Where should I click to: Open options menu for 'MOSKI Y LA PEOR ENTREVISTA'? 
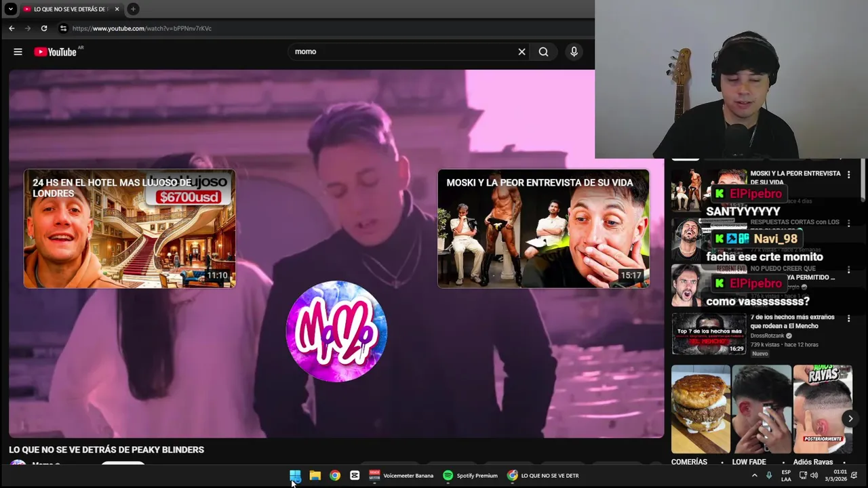tap(848, 174)
